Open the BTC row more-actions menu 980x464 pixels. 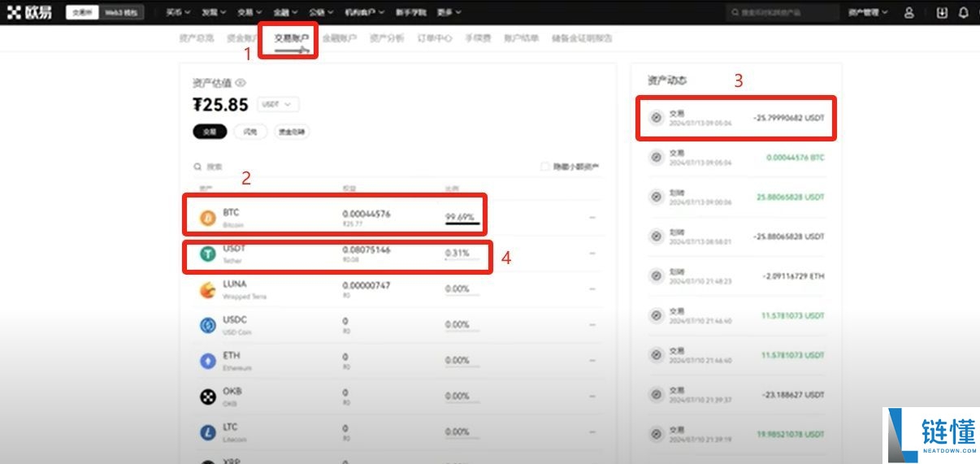[x=592, y=218]
